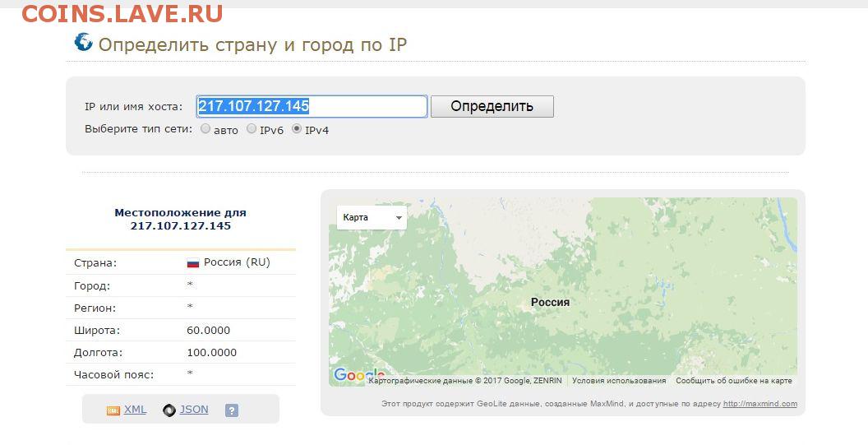Viewport: 868px width, 445px height.
Task: Click the Russian flag icon
Action: pos(192,263)
